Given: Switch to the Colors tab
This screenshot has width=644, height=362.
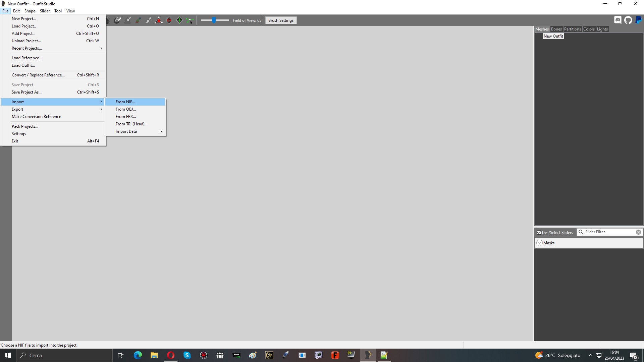Looking at the screenshot, I should tap(589, 29).
